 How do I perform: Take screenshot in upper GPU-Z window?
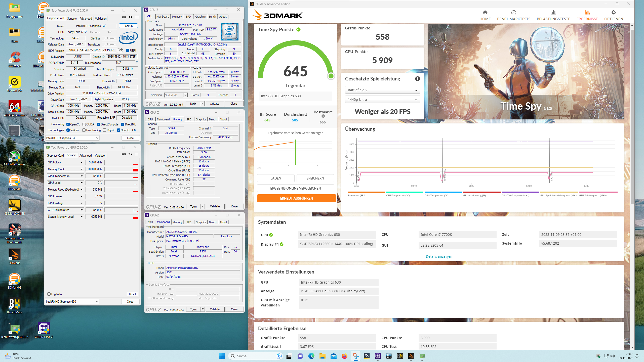click(x=124, y=17)
